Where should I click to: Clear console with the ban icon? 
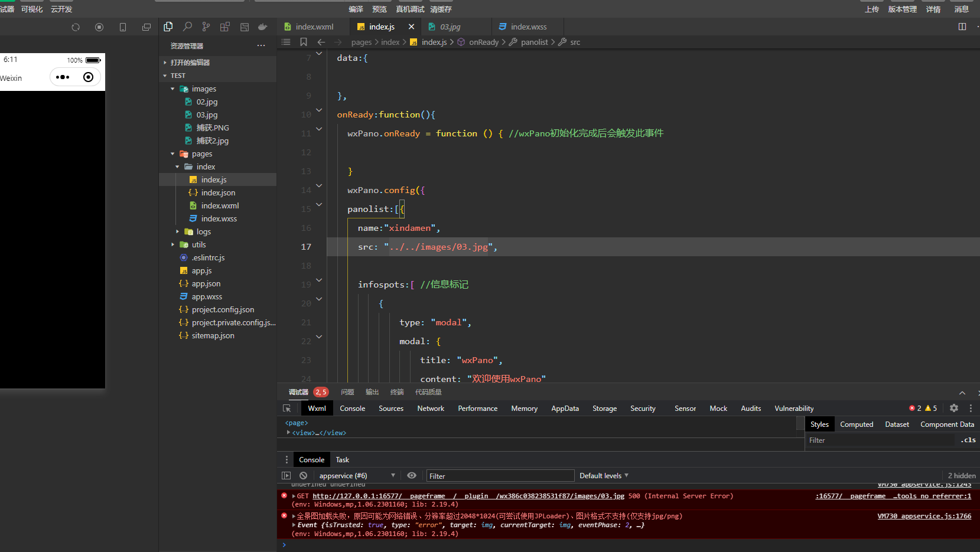pyautogui.click(x=303, y=476)
